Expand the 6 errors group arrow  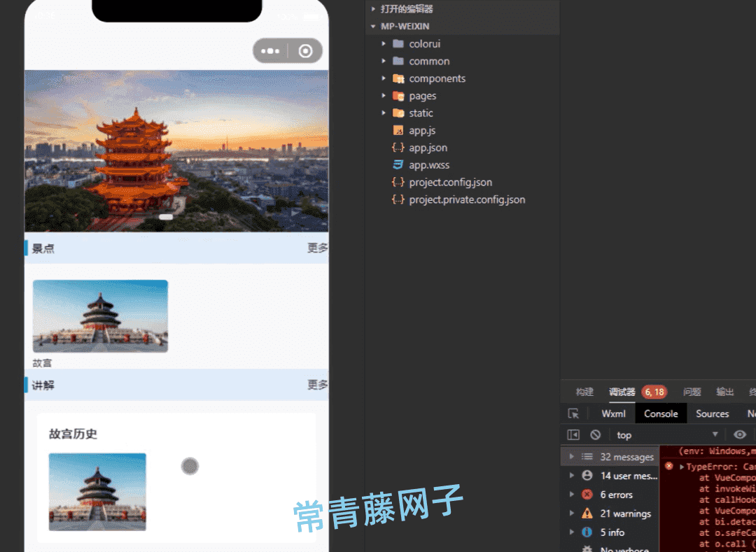tap(571, 494)
